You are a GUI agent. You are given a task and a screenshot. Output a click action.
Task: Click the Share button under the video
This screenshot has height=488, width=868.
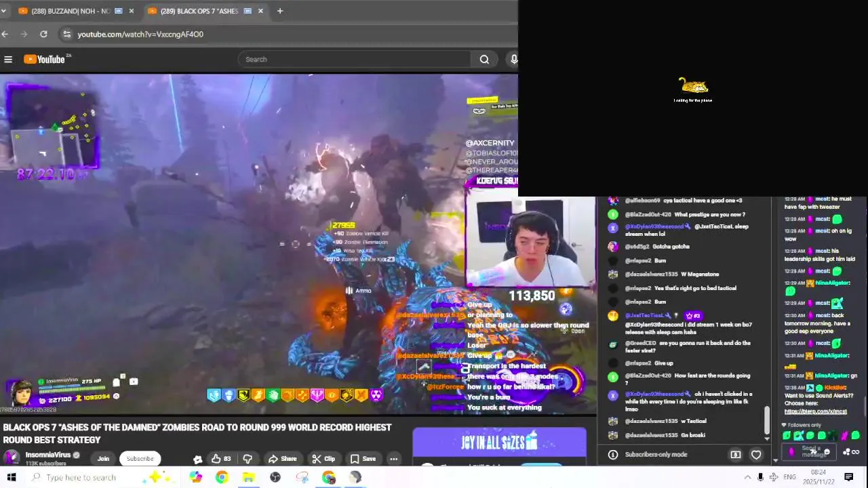(282, 459)
